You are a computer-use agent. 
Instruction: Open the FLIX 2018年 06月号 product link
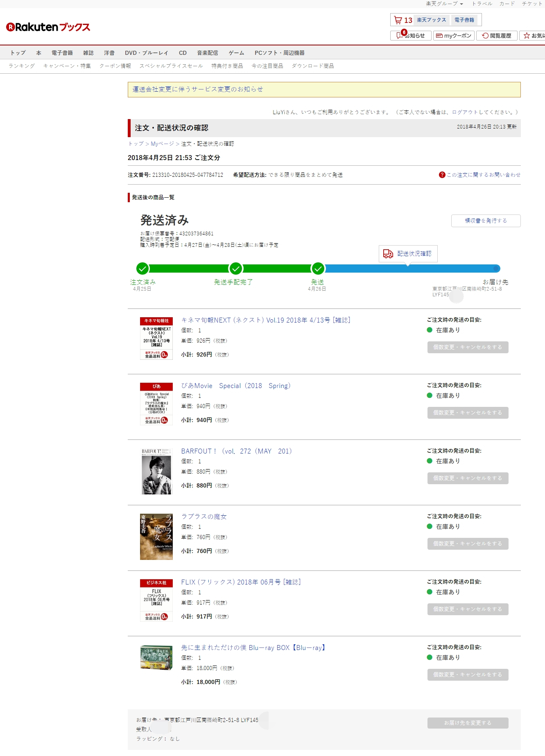tap(241, 582)
